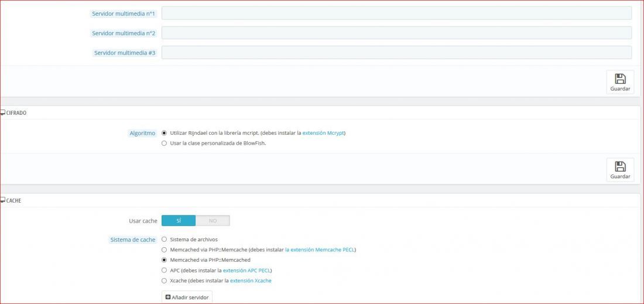This screenshot has height=304, width=644.
Task: Choose Sistema de archivos cache system
Action: [x=165, y=239]
